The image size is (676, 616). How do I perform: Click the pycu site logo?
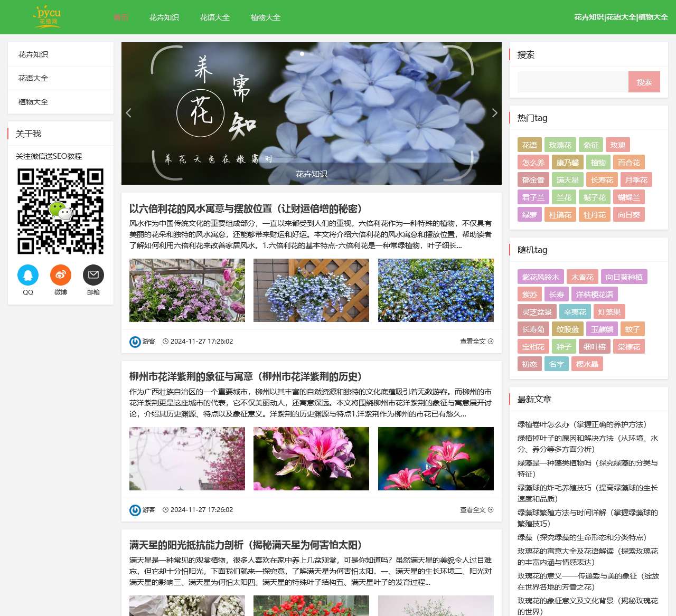click(x=48, y=16)
